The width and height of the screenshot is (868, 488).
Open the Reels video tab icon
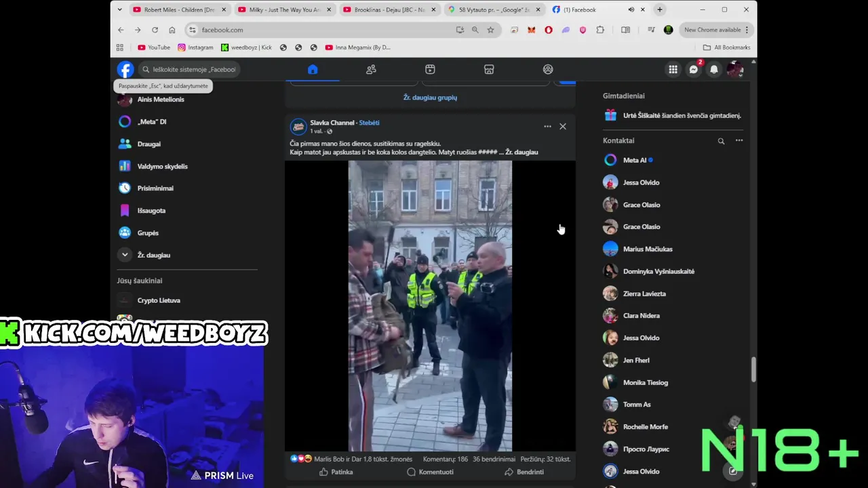(x=430, y=69)
